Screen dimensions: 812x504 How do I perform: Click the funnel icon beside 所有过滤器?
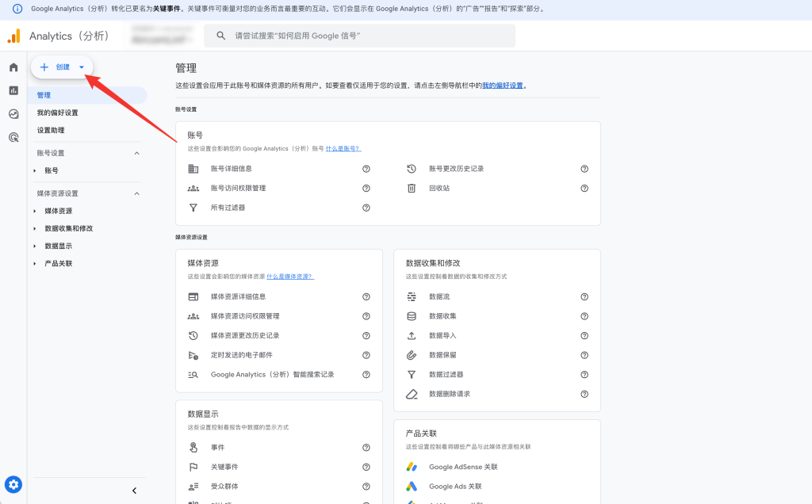pyautogui.click(x=193, y=208)
